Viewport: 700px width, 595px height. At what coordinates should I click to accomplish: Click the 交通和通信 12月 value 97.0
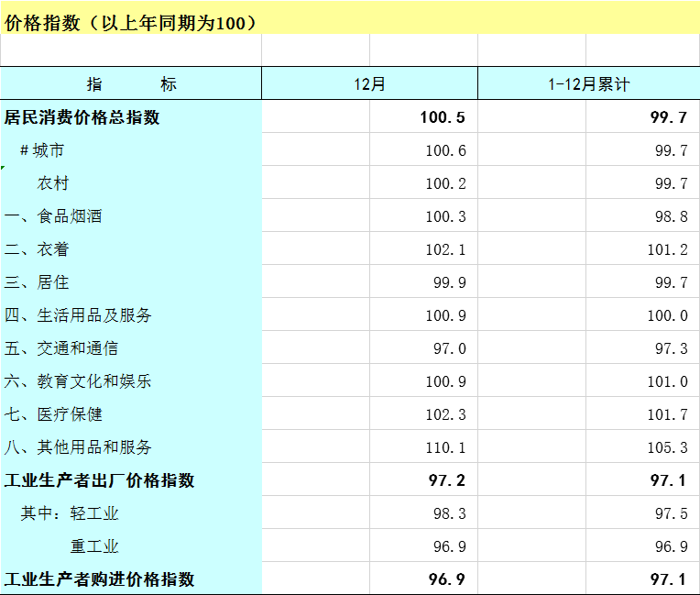pos(449,348)
